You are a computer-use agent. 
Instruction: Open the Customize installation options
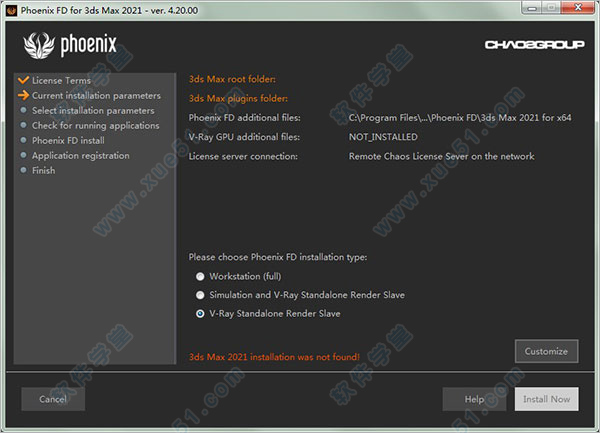[546, 351]
